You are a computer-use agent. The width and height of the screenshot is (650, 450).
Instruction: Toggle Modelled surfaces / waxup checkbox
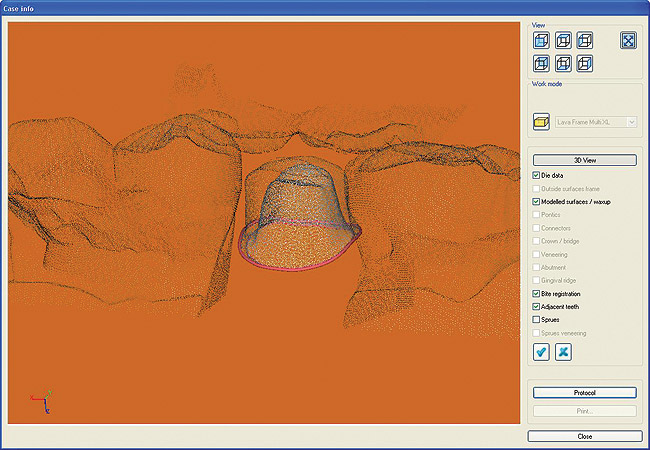point(537,202)
